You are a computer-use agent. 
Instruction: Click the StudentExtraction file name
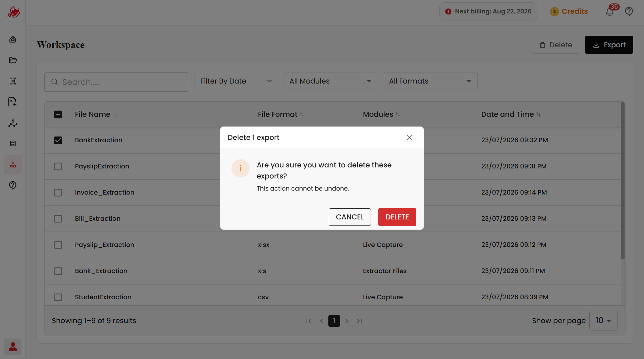pyautogui.click(x=103, y=297)
